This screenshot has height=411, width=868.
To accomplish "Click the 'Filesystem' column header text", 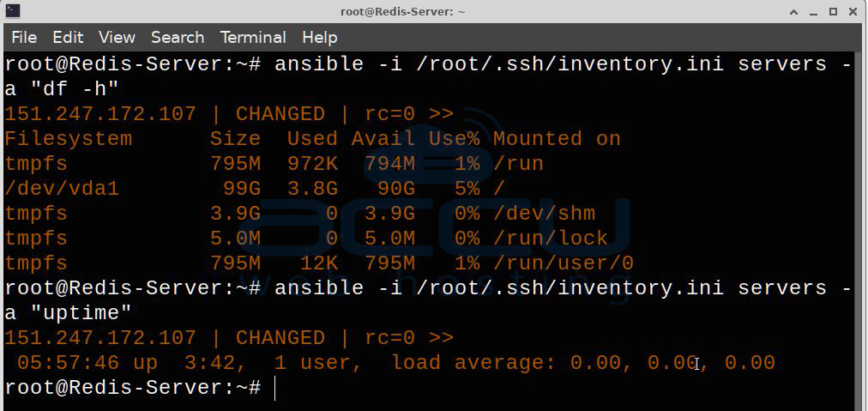I will 69,139.
